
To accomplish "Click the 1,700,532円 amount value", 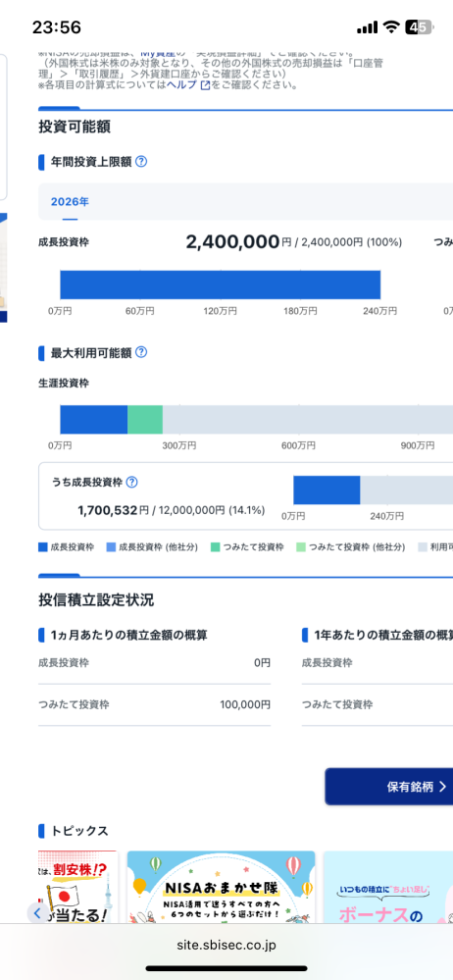I will pyautogui.click(x=113, y=510).
